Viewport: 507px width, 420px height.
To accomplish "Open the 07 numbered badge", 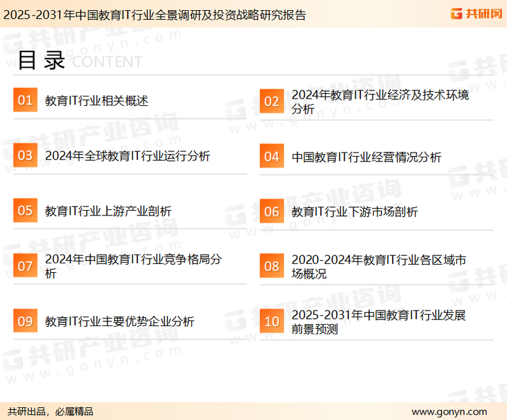I will (x=25, y=266).
